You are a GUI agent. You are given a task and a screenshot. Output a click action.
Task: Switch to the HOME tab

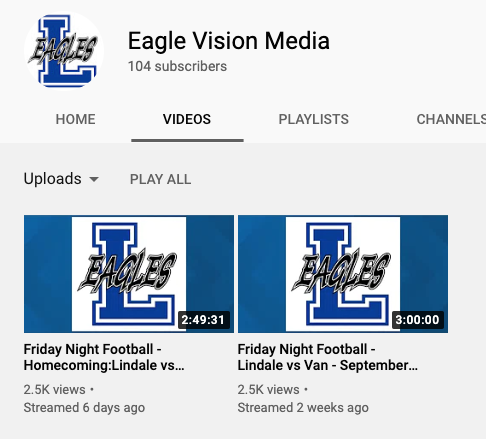75,119
